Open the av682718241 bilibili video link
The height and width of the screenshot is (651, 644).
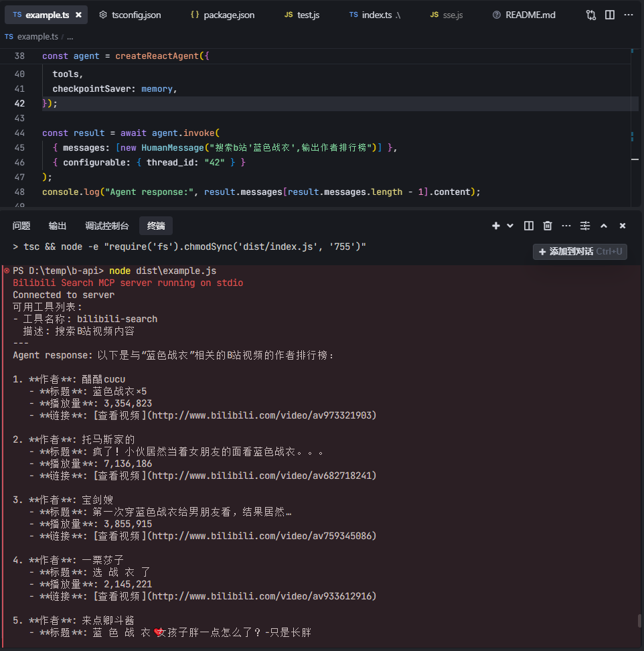tap(262, 476)
